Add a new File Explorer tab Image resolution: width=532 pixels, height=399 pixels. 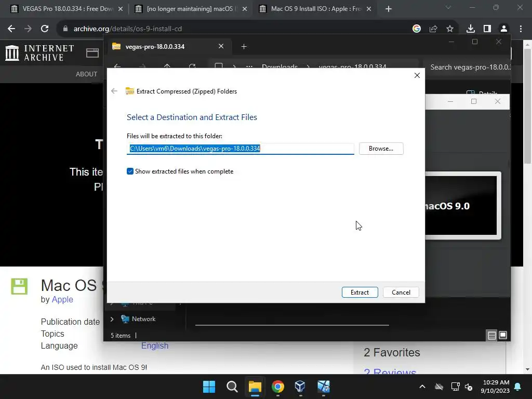244,46
